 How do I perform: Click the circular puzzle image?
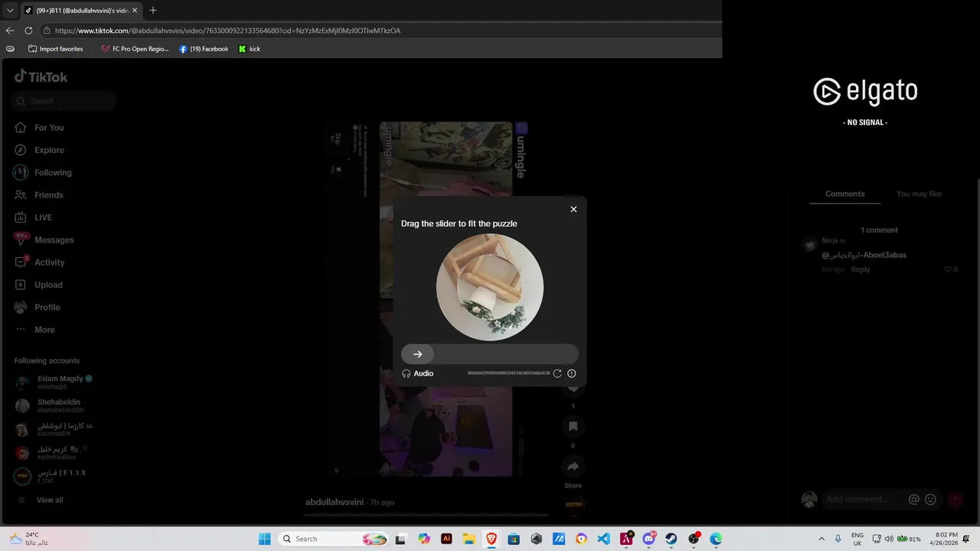point(490,287)
